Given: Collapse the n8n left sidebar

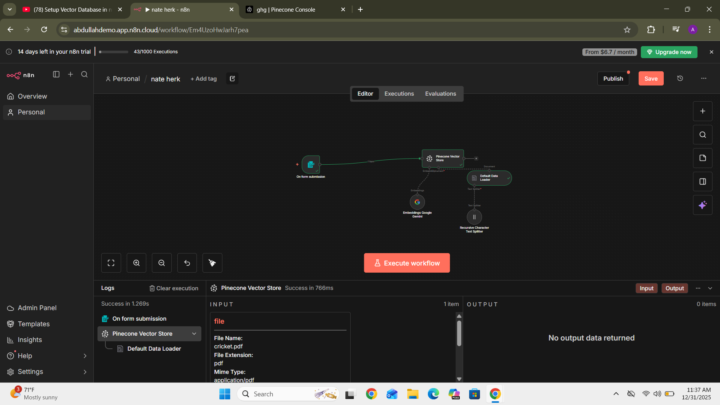Looking at the screenshot, I should point(56,74).
